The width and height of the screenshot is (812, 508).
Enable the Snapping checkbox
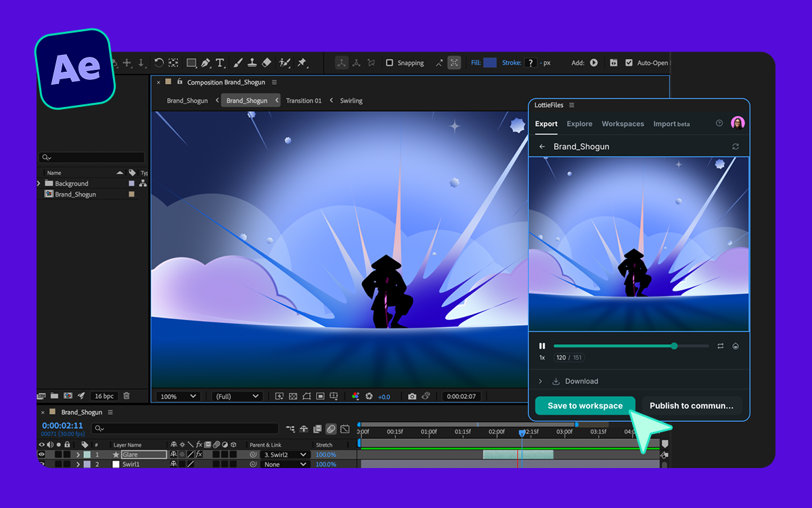pyautogui.click(x=390, y=63)
